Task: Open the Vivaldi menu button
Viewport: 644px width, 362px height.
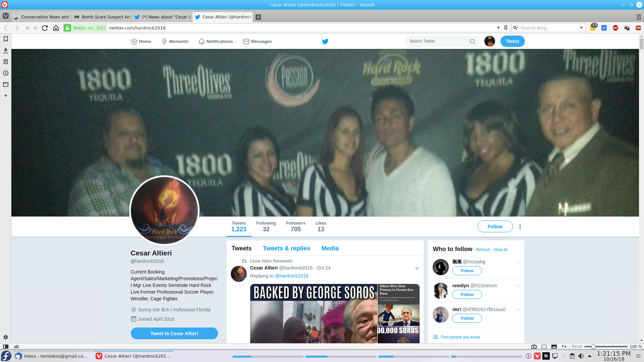Action: point(6,16)
